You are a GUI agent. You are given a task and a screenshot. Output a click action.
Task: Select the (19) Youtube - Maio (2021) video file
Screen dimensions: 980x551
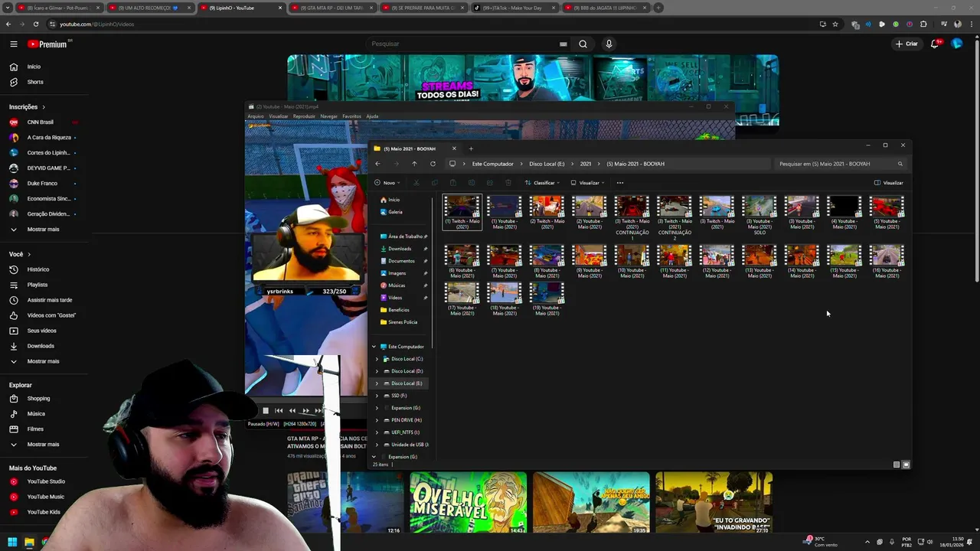click(547, 299)
